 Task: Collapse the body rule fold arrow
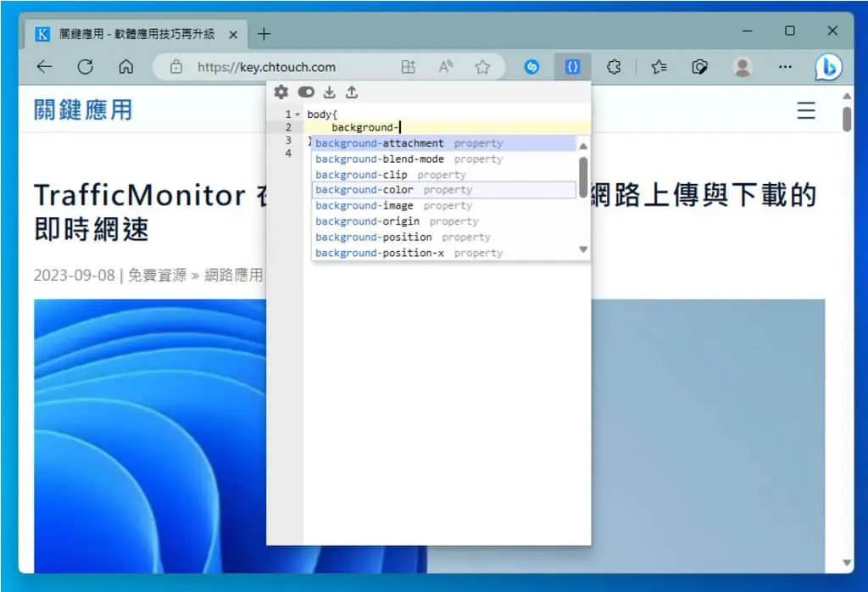298,114
